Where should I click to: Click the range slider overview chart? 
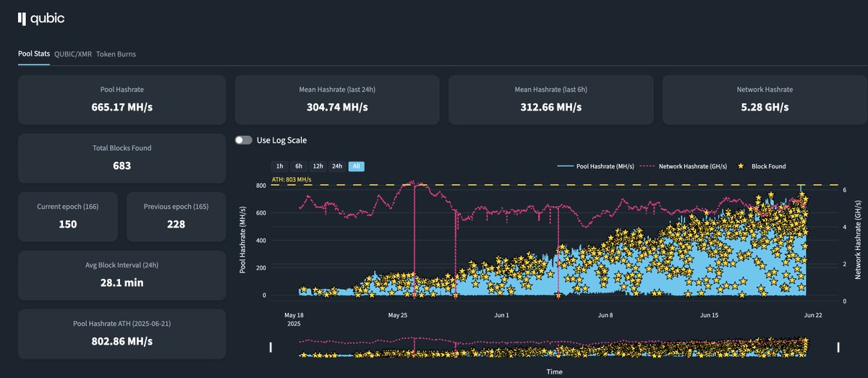[554, 347]
